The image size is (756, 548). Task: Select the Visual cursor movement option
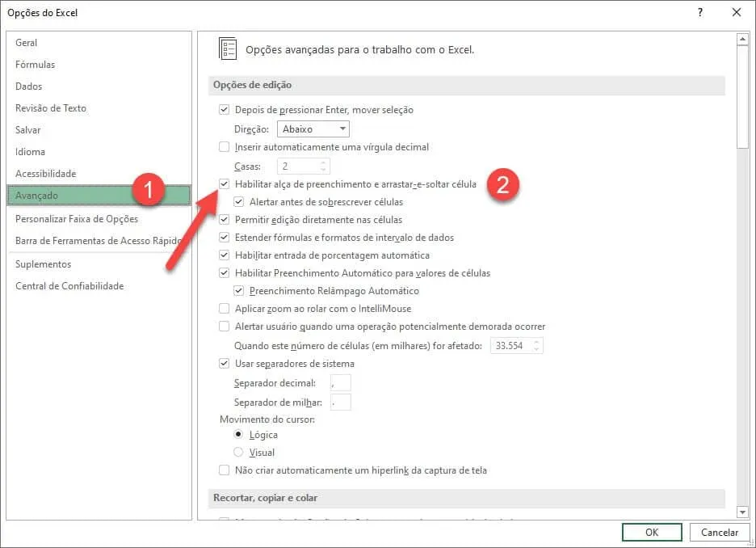point(238,453)
